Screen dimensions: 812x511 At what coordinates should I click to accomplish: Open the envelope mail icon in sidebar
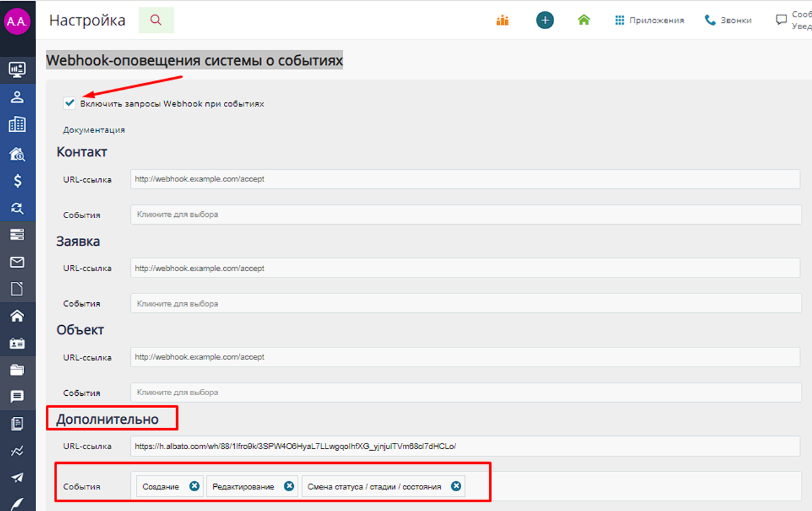17,263
